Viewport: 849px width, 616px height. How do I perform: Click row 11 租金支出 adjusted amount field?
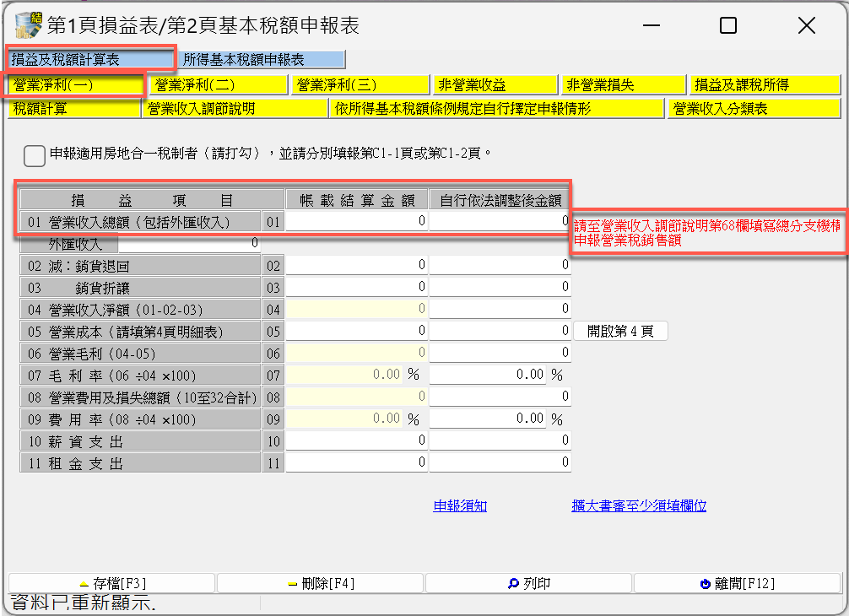coord(500,462)
